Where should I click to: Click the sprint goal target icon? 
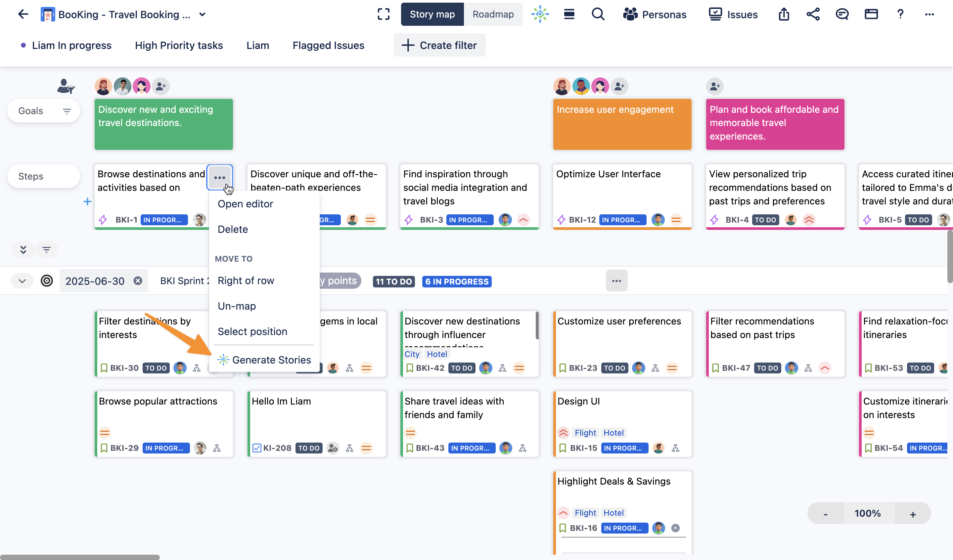point(47,281)
